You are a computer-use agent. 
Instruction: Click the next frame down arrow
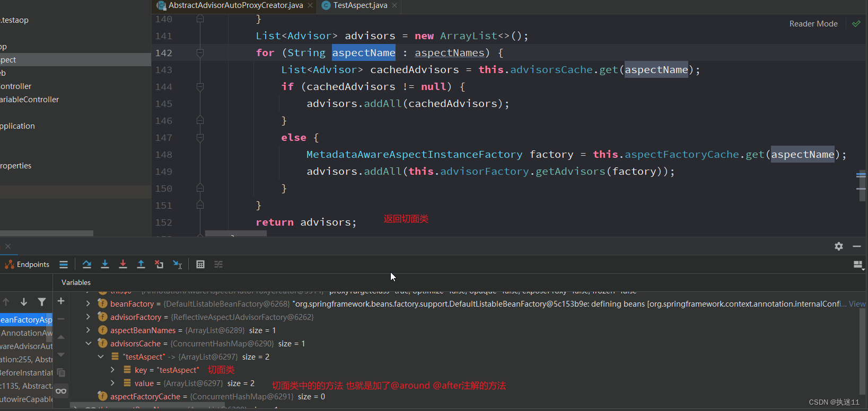pyautogui.click(x=24, y=302)
